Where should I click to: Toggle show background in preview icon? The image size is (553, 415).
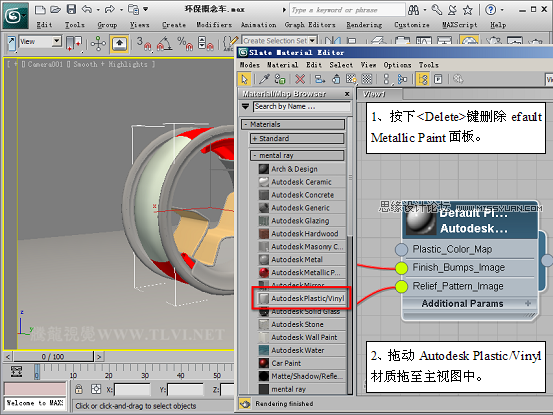point(367,79)
